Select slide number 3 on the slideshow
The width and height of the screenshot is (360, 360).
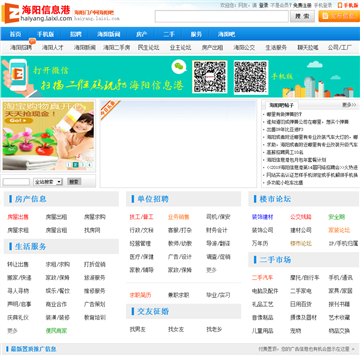pos(82,164)
